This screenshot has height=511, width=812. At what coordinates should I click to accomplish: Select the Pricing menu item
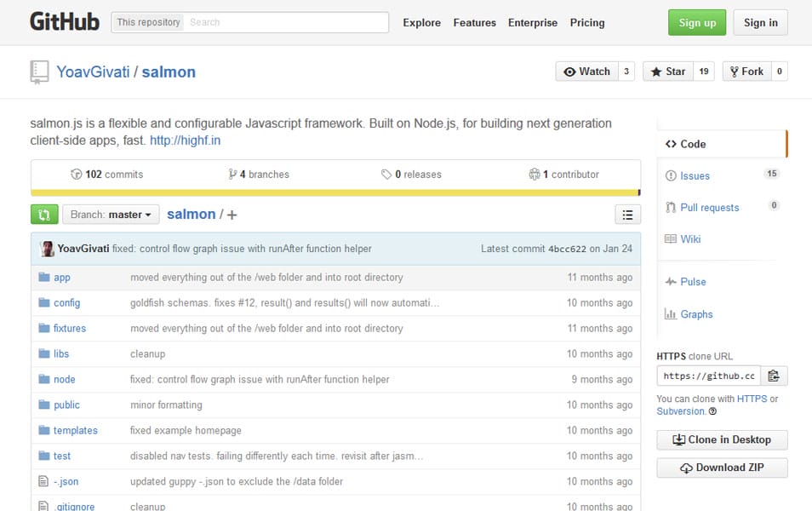coord(586,23)
